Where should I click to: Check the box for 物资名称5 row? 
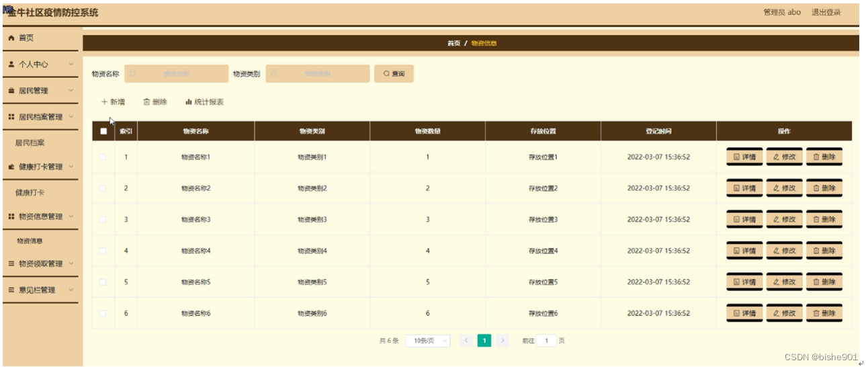pyautogui.click(x=103, y=282)
